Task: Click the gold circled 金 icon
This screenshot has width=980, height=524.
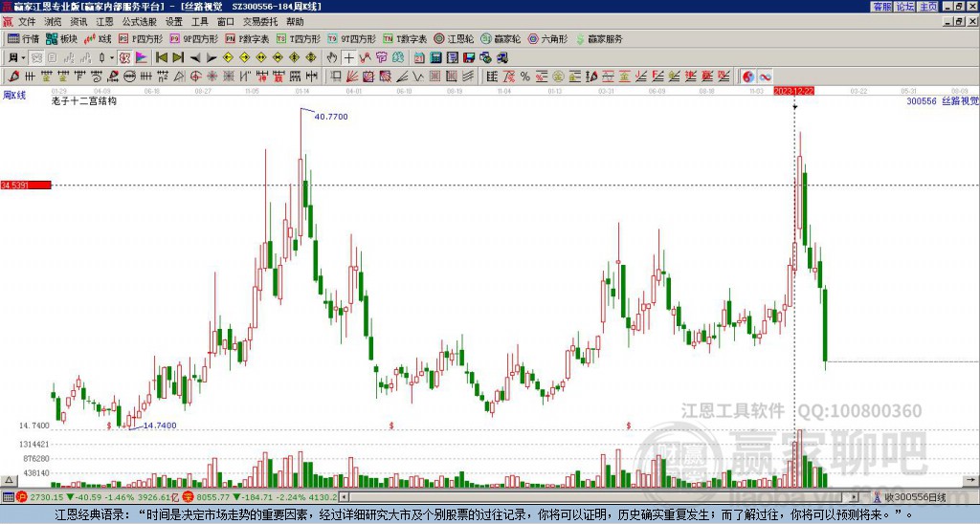Action: tap(558, 76)
